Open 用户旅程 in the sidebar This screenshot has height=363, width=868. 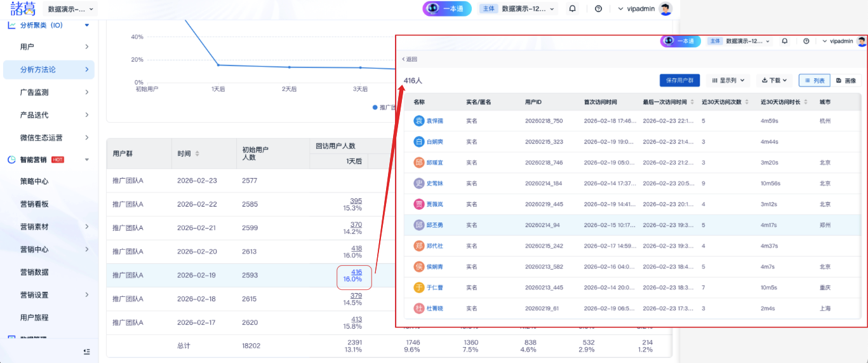pos(34,317)
